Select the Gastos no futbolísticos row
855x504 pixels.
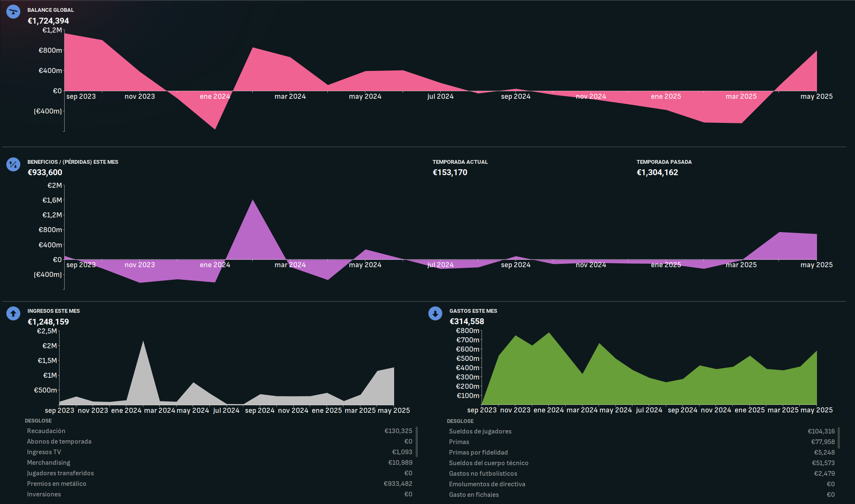(x=642, y=474)
